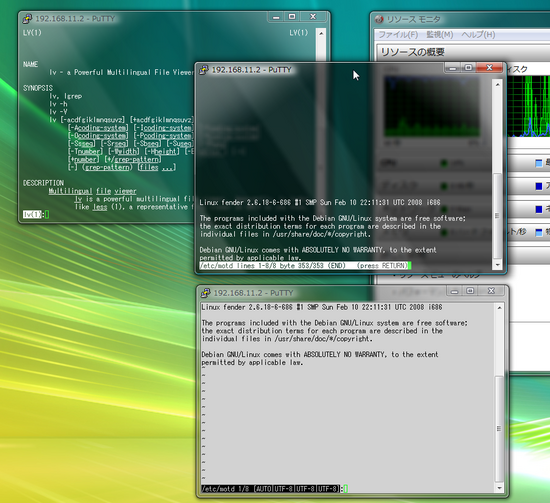Click the PuTTY icon in the lv man page window title bar
The image size is (550, 503).
coord(27,19)
